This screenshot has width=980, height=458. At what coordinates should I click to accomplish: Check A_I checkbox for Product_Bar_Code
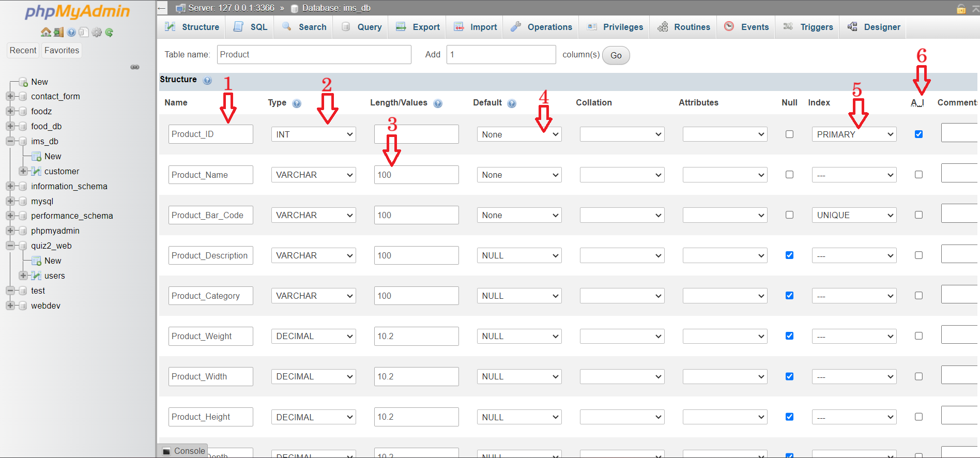coord(918,215)
